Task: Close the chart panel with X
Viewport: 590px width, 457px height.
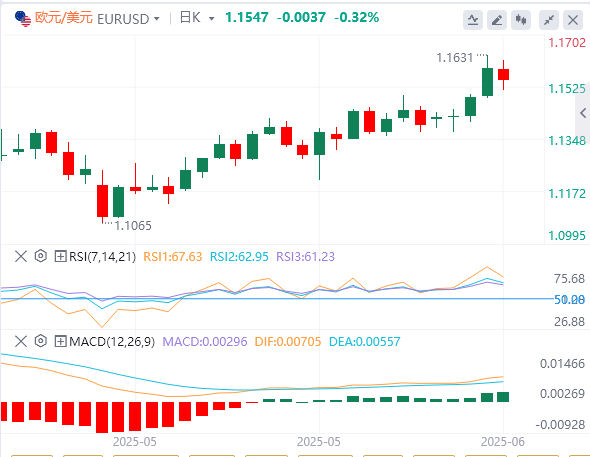Action: pyautogui.click(x=573, y=20)
